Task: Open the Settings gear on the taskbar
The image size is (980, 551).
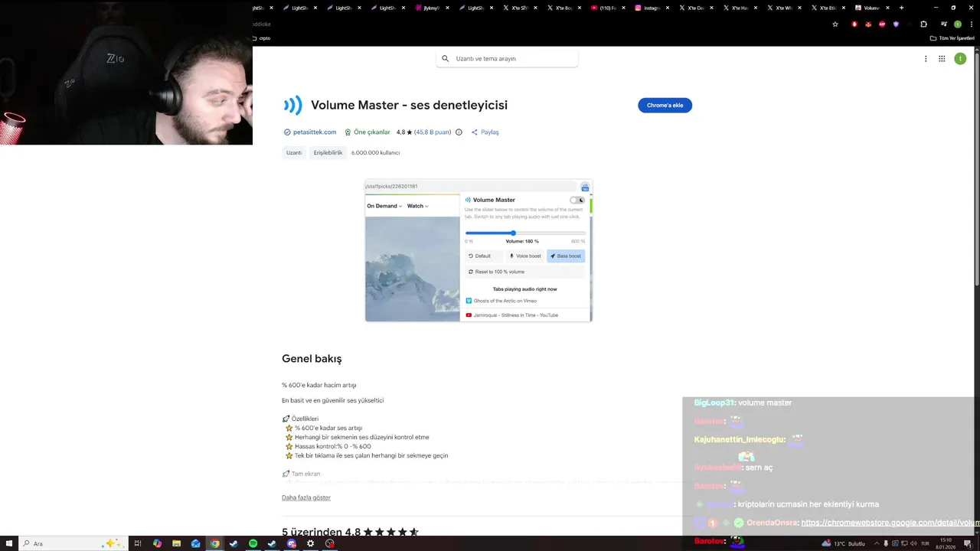Action: pyautogui.click(x=310, y=543)
